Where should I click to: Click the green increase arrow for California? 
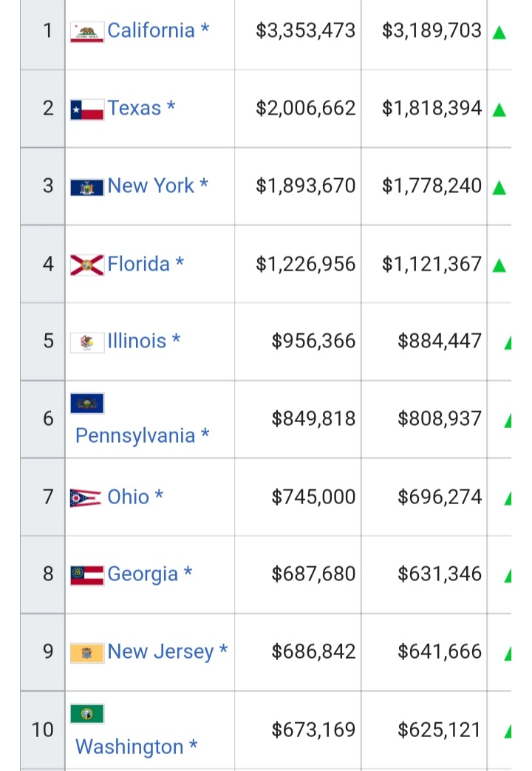pos(499,33)
